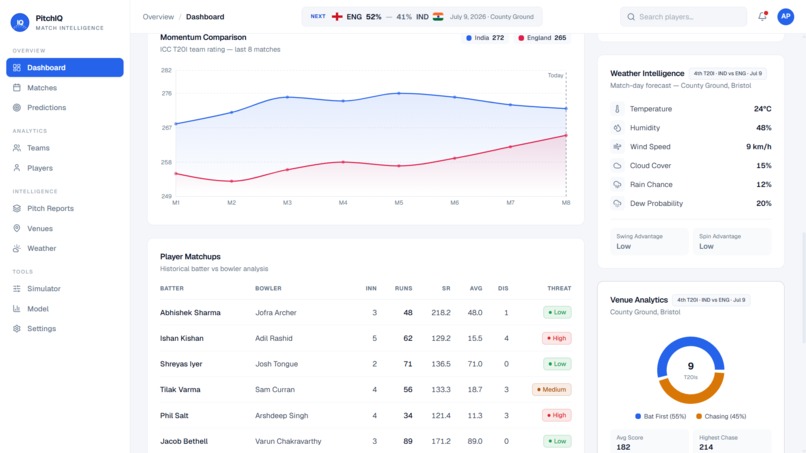Click the search magnifier icon
The height and width of the screenshot is (453, 806).
pyautogui.click(x=631, y=17)
